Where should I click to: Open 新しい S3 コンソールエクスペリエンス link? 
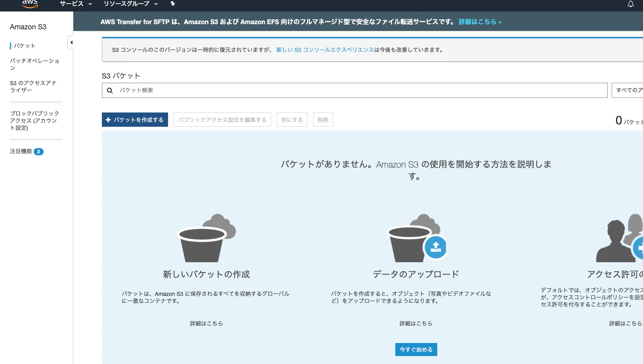point(325,50)
